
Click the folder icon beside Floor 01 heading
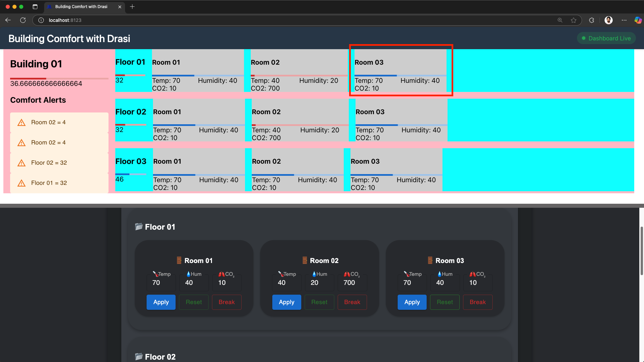tap(139, 227)
